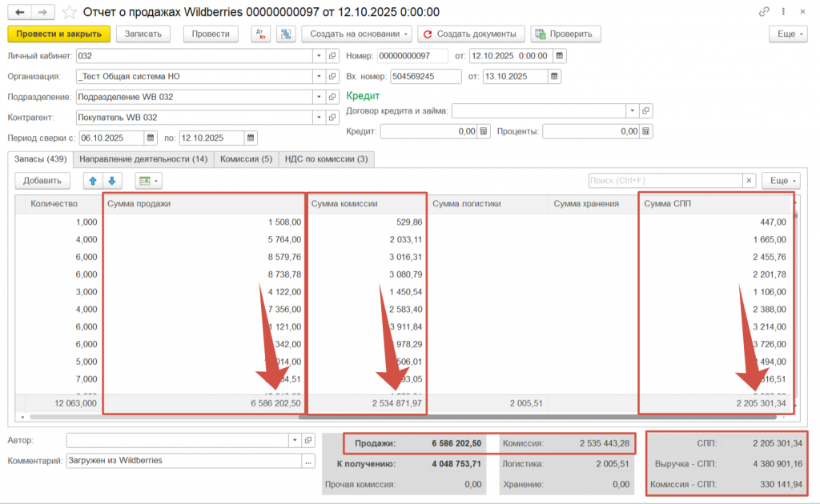Add the document to favorites with the star
The image size is (820, 504).
(x=70, y=12)
